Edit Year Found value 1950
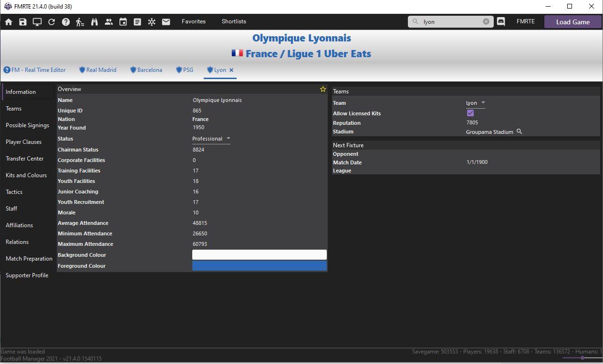The image size is (603, 364). (x=198, y=128)
